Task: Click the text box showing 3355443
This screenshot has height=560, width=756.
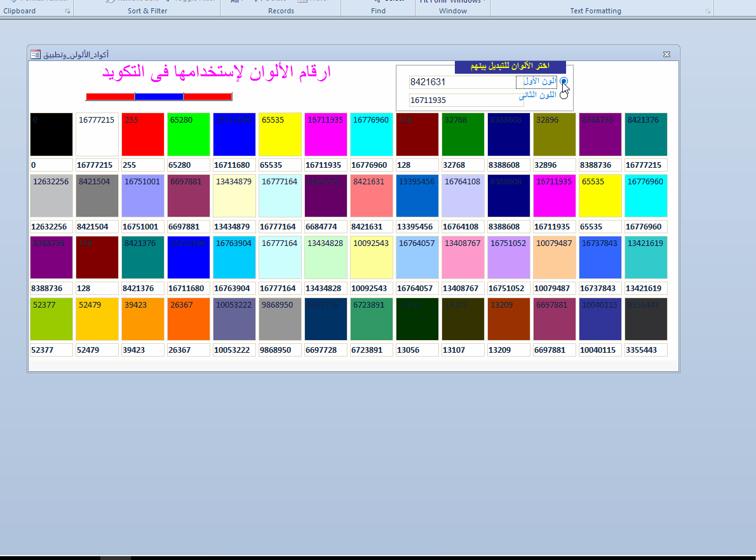Action: click(646, 350)
